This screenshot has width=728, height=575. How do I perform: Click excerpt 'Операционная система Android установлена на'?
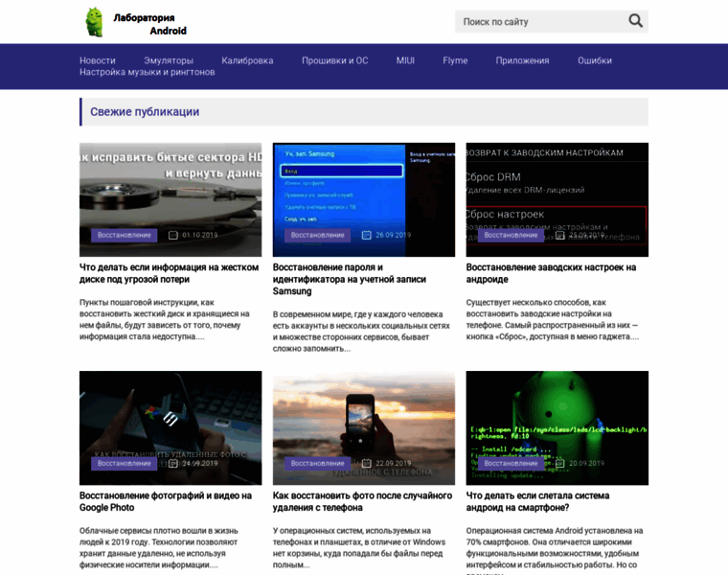coord(555,530)
